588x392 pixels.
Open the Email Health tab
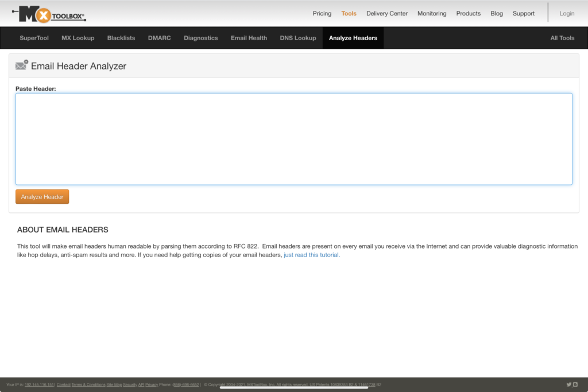(249, 38)
